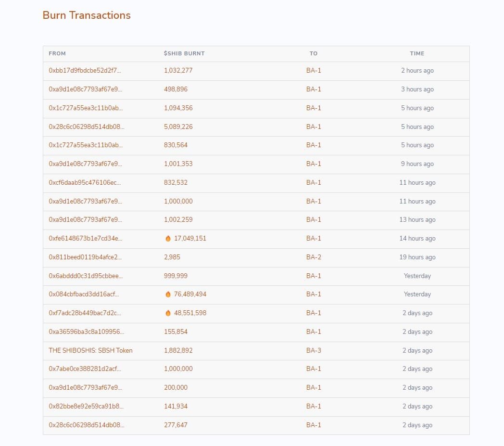The height and width of the screenshot is (446, 504).
Task: Click the flame icon beside 17,049,151
Action: click(x=167, y=238)
